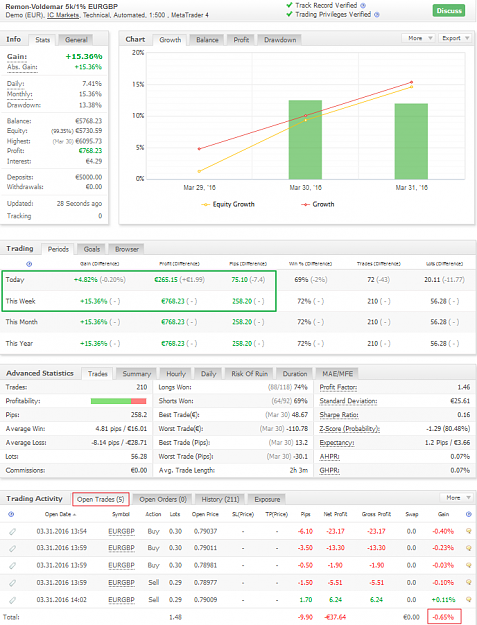Open the Periods trading tab
The height and width of the screenshot is (625, 477).
[x=58, y=249]
